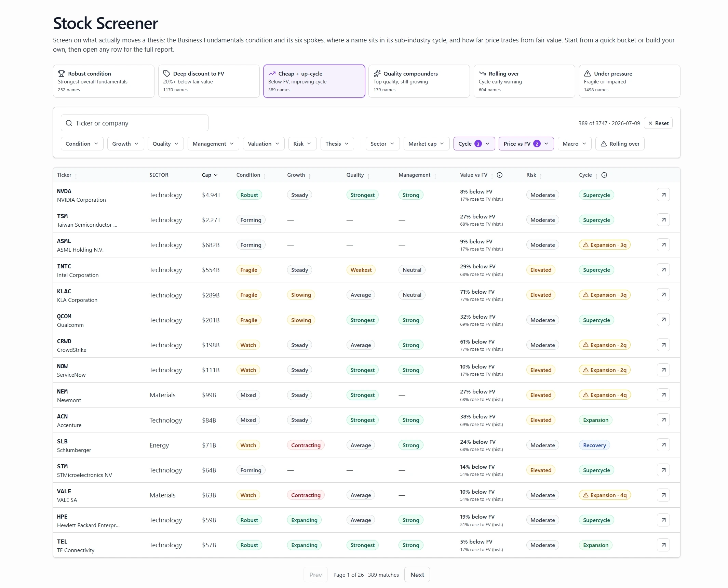Open the TSM row report arrow
The width and height of the screenshot is (728, 588).
(663, 220)
